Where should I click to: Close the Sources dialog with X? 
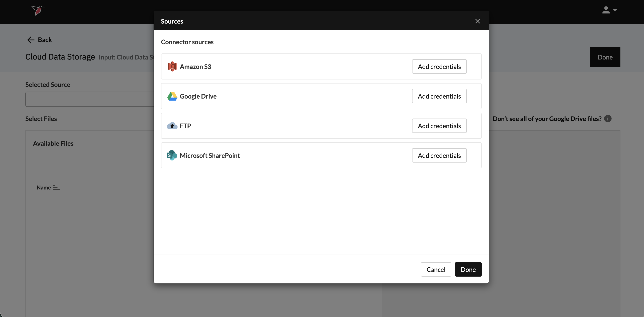pos(478,21)
